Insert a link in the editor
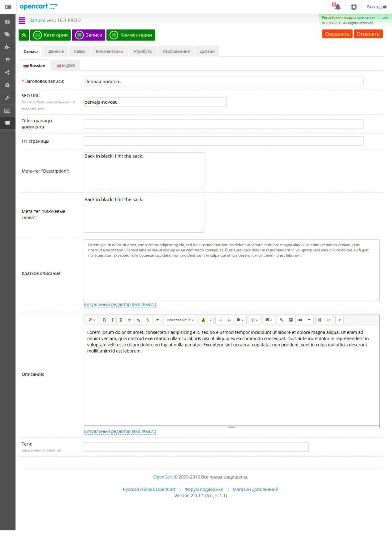Image resolution: width=392 pixels, height=535 pixels. (x=282, y=320)
